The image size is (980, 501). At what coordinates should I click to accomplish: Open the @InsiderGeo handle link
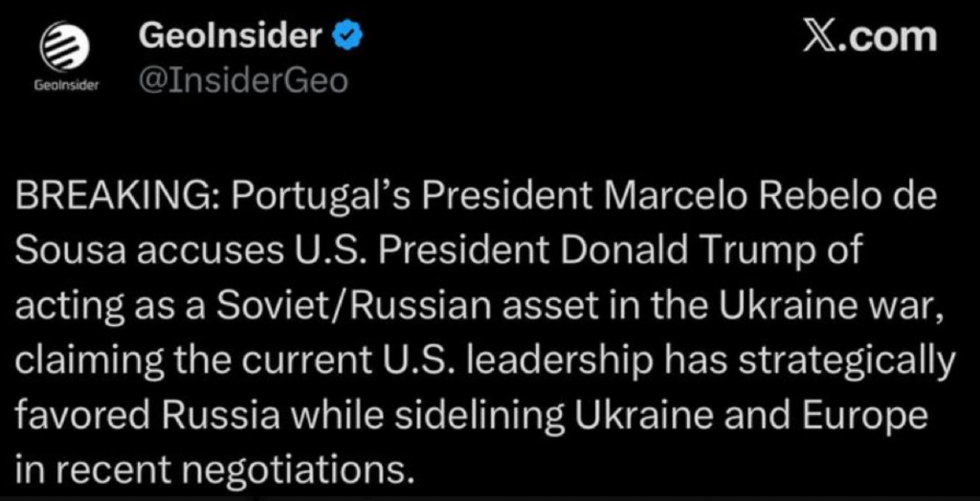(x=242, y=81)
